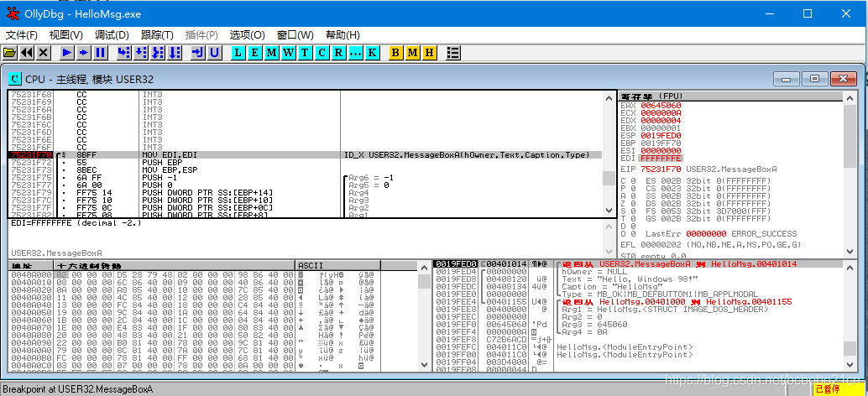Viewport: 868px width, 396px height.
Task: Open the 窗口(W) menu
Action: point(295,35)
